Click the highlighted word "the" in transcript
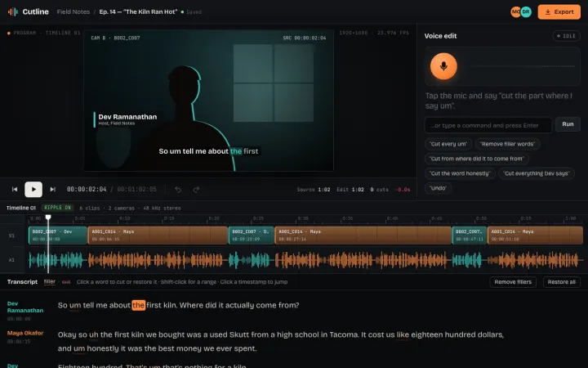588x368 pixels. [x=138, y=305]
